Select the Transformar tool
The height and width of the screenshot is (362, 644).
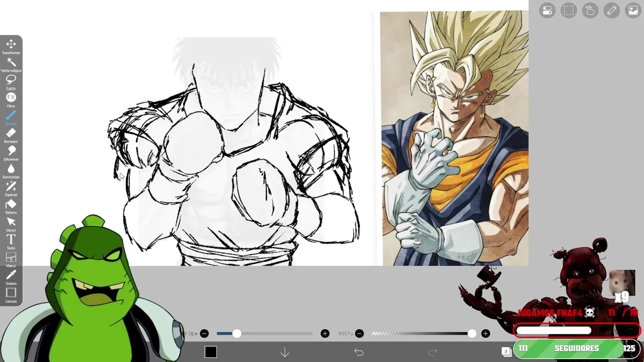click(11, 46)
